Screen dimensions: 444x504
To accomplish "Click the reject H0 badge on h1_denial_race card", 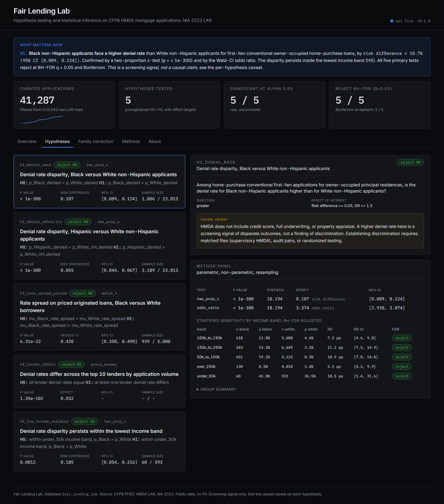I will point(67,165).
